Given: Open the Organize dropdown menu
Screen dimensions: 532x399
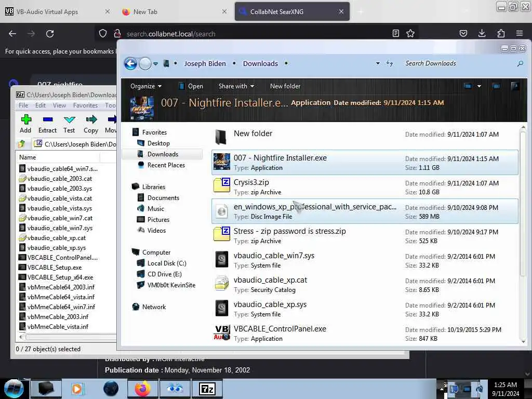Looking at the screenshot, I should [146, 86].
